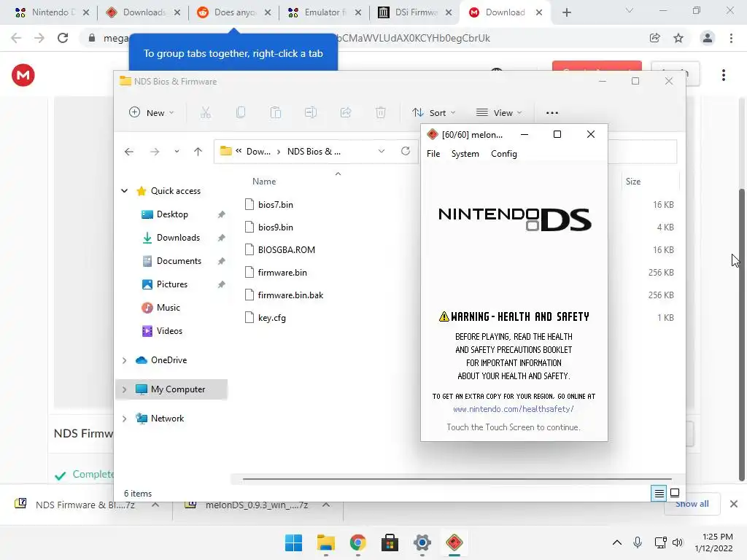Select the BIOSGBA.ROM file
Screen dimensions: 747x560
click(x=286, y=250)
